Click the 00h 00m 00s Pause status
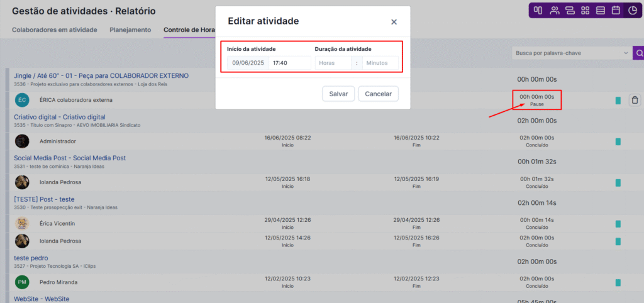This screenshot has height=303, width=644. [x=537, y=100]
